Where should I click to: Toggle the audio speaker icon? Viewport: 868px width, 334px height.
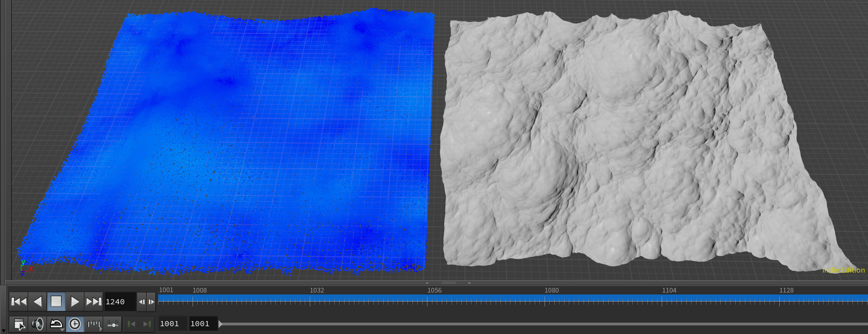(38, 324)
